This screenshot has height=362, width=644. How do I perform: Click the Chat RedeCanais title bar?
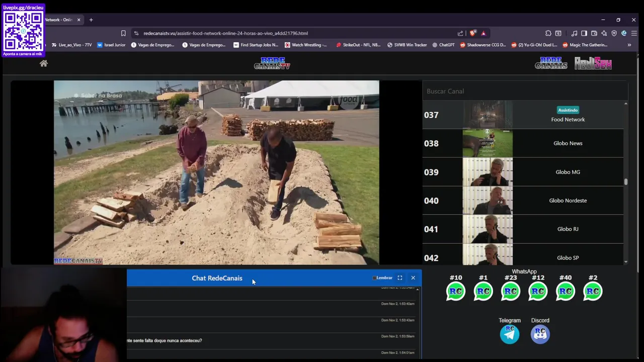[x=274, y=278]
